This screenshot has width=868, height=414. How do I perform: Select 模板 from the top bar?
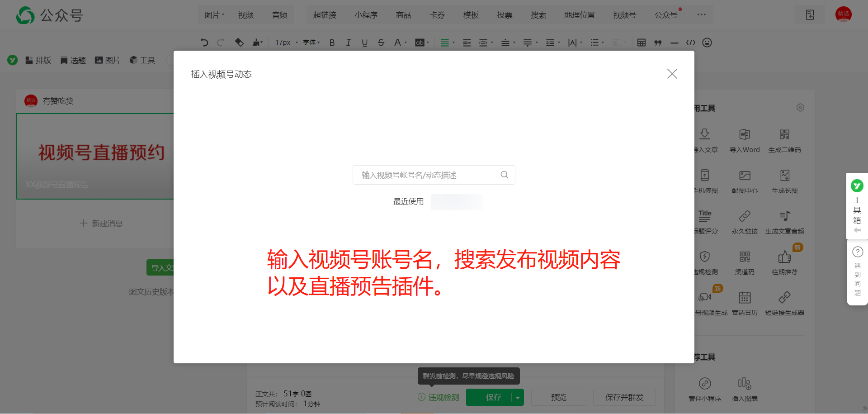point(471,15)
